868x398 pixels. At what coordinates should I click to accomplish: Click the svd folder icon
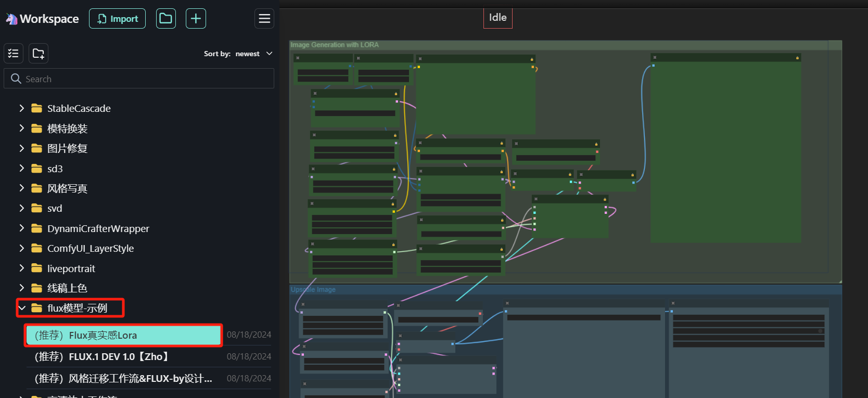pos(36,208)
